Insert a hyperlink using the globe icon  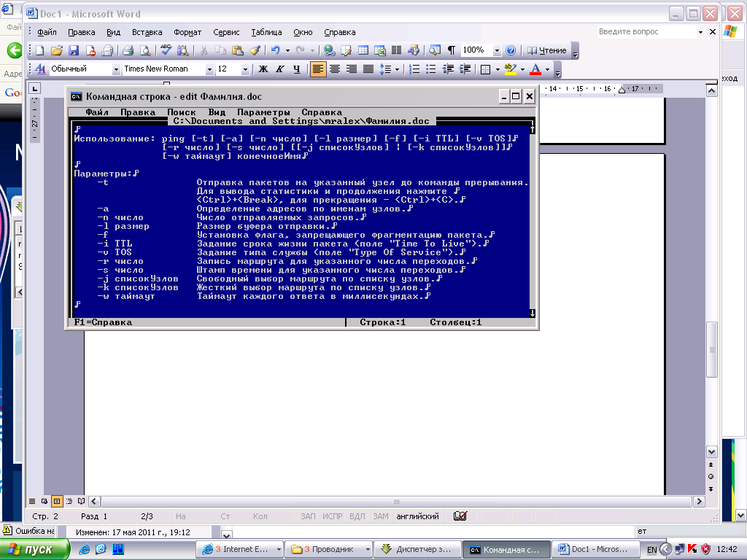329,50
